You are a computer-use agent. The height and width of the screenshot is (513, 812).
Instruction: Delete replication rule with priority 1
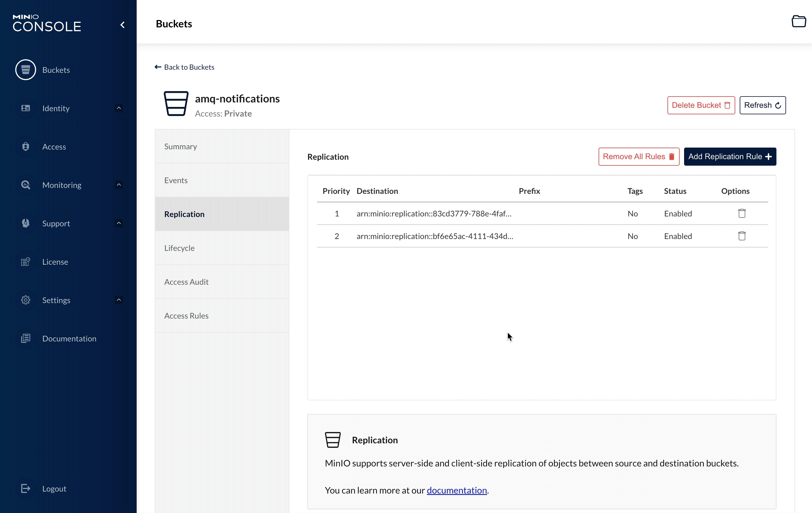[x=741, y=213]
